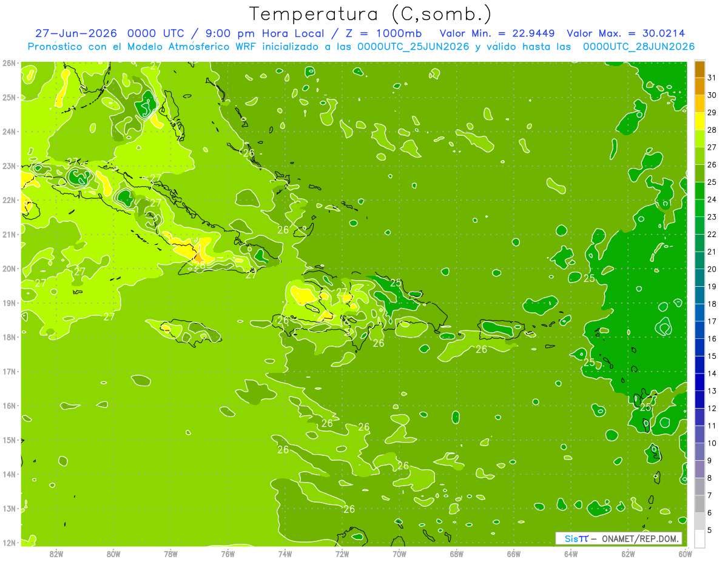Select "Valor Max. = 30.0214" in header

625,33
